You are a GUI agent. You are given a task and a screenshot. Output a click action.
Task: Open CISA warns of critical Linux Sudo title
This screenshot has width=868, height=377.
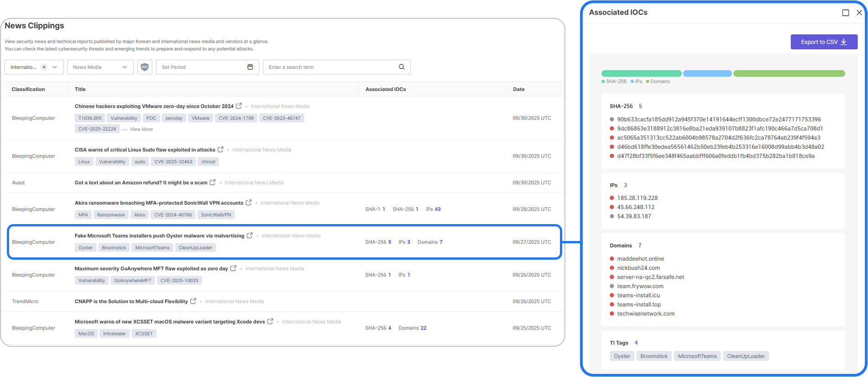click(145, 150)
